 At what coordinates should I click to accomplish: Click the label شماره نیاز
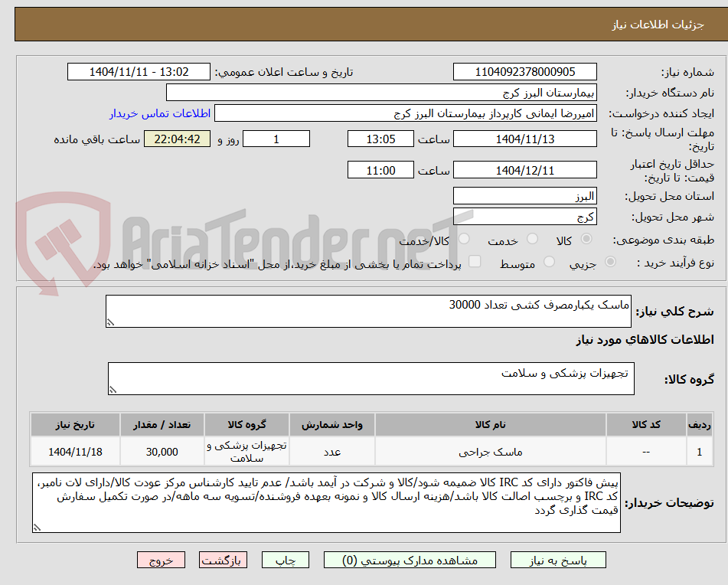tap(687, 73)
